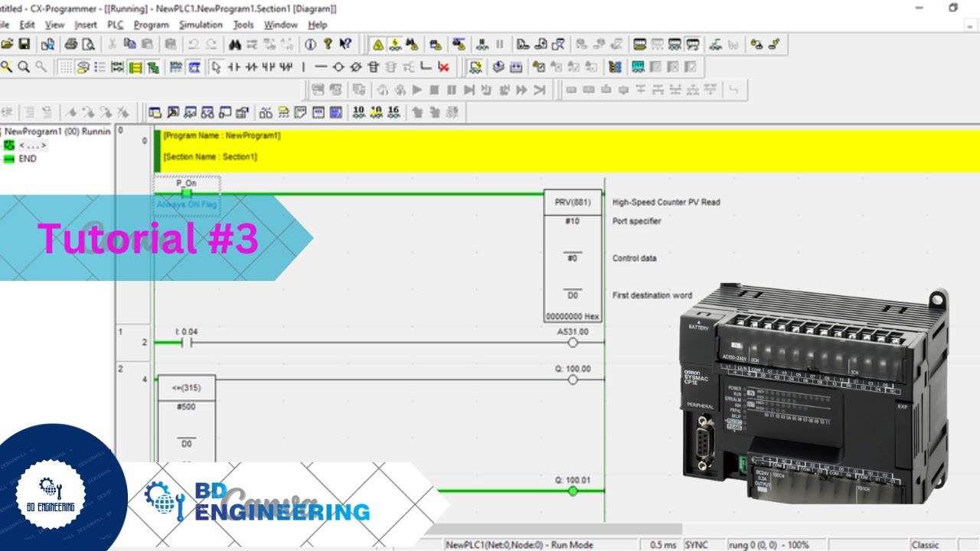Click the P_On contact on rung 0
Screen dimensions: 980x551
click(x=186, y=193)
